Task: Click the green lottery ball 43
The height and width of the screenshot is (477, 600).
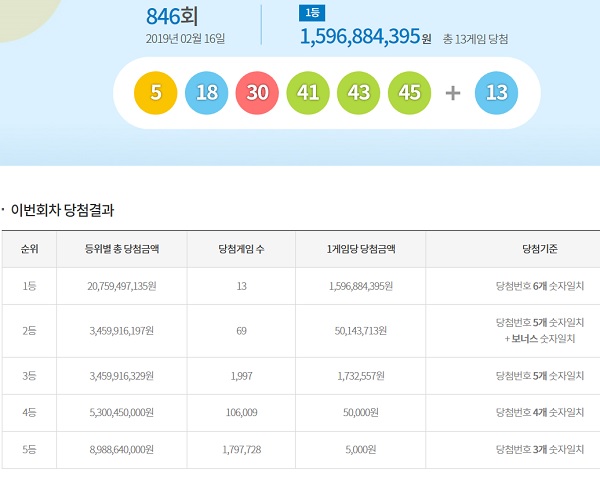Action: coord(359,93)
